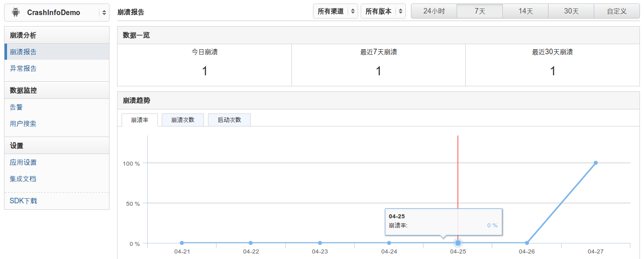Select the 30天 time range
The width and height of the screenshot is (644, 259).
(571, 11)
